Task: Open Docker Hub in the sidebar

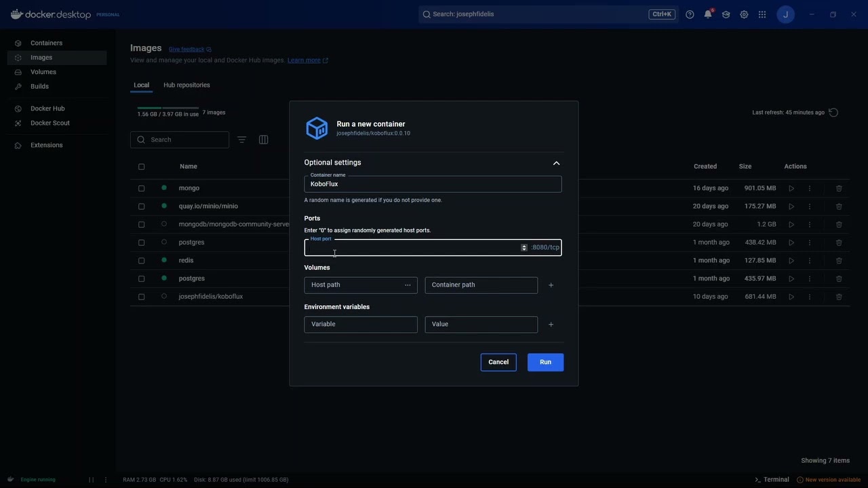Action: pyautogui.click(x=47, y=108)
